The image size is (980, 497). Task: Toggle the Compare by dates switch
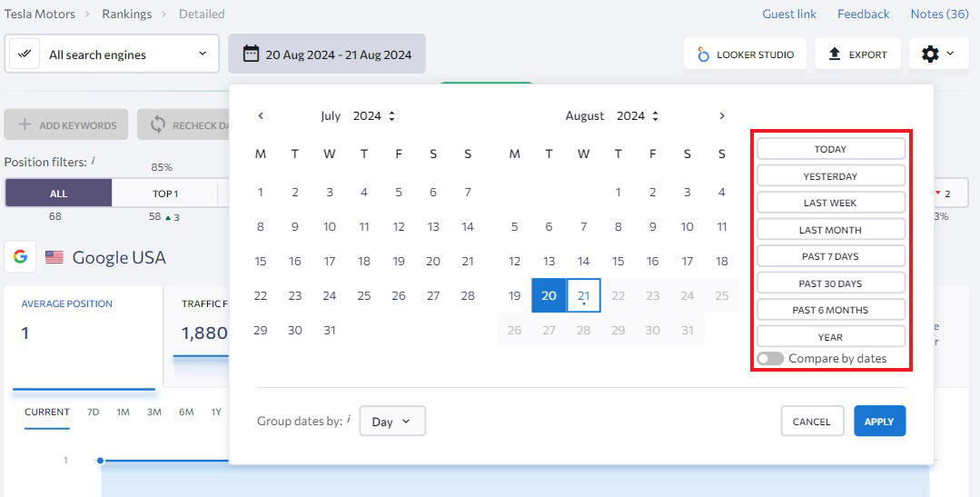(770, 359)
